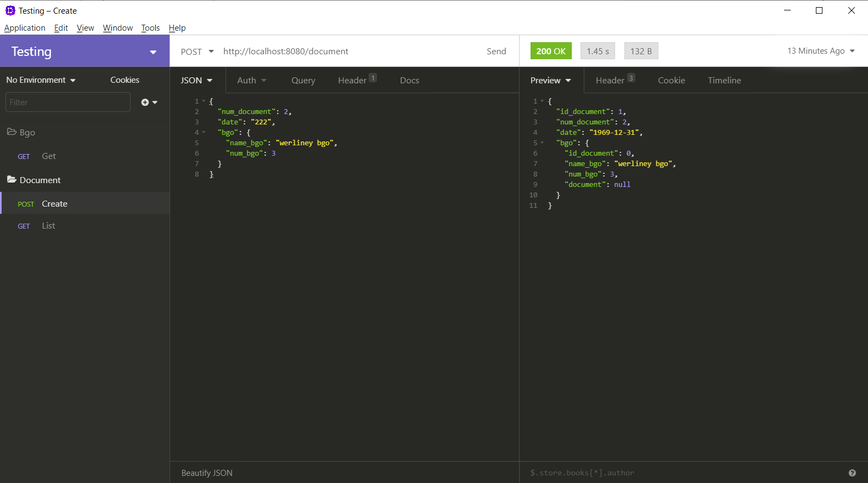Open the help question mark icon
Image resolution: width=868 pixels, height=483 pixels.
(852, 473)
